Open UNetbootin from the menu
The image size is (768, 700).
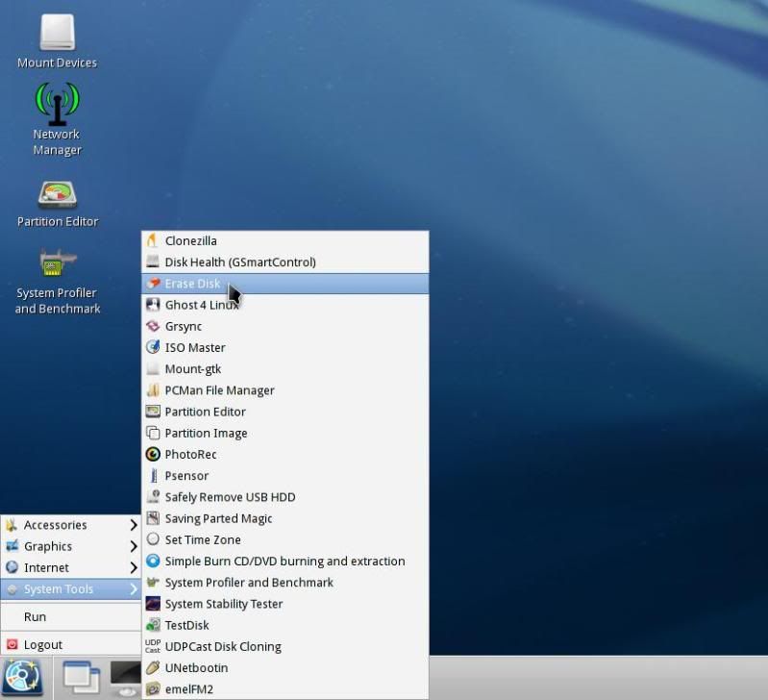tap(285, 667)
